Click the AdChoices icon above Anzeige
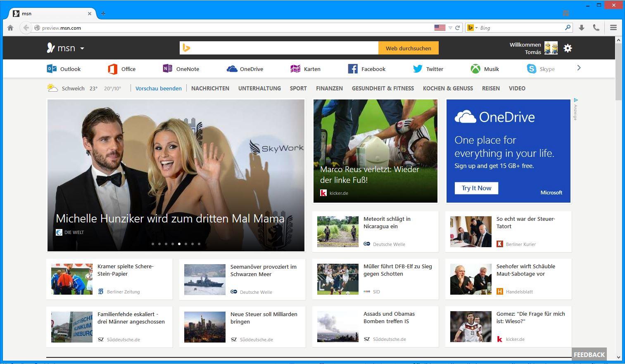 (x=576, y=100)
